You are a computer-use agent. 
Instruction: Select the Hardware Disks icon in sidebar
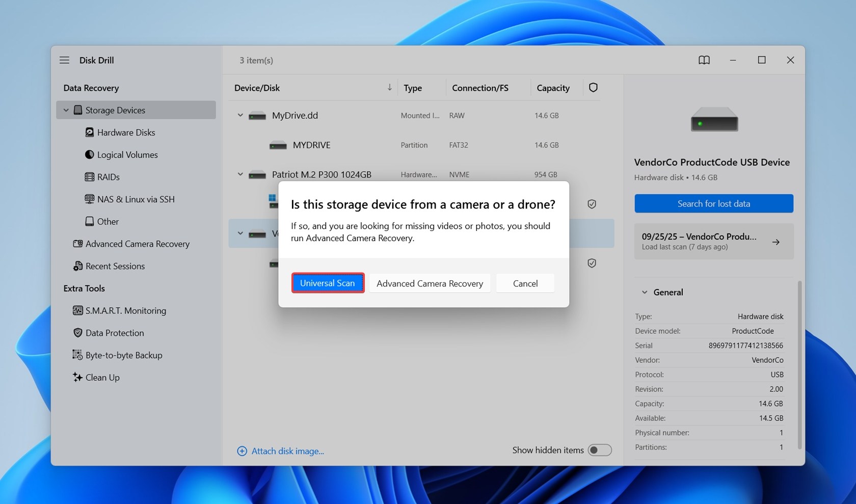coord(90,132)
